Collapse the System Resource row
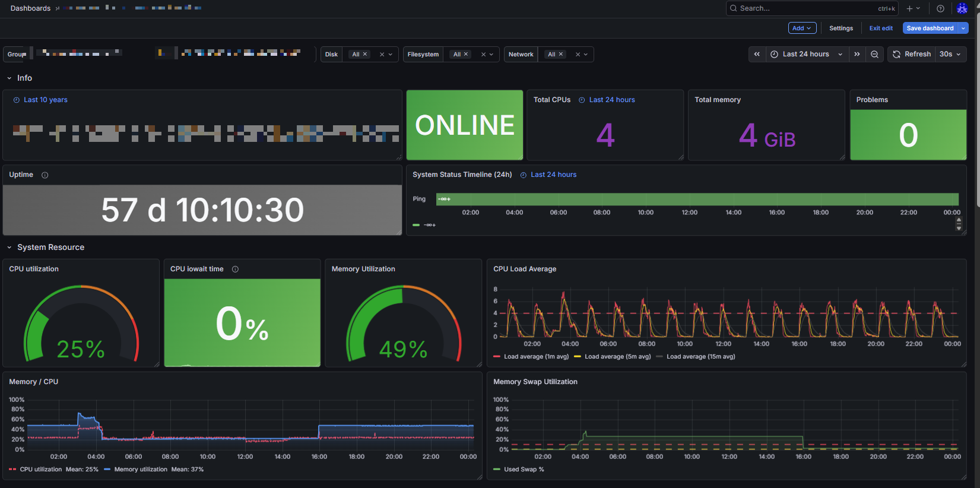Viewport: 980px width, 488px height. tap(9, 248)
